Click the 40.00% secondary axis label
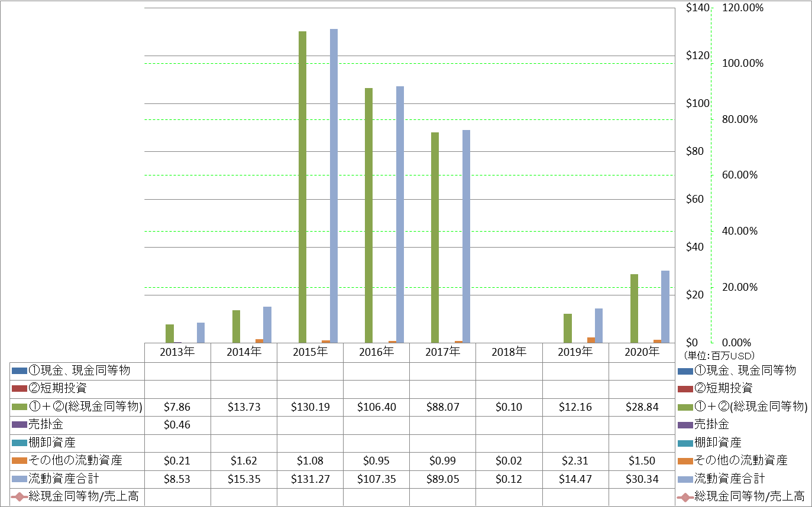This screenshot has height=507, width=812. 740,231
